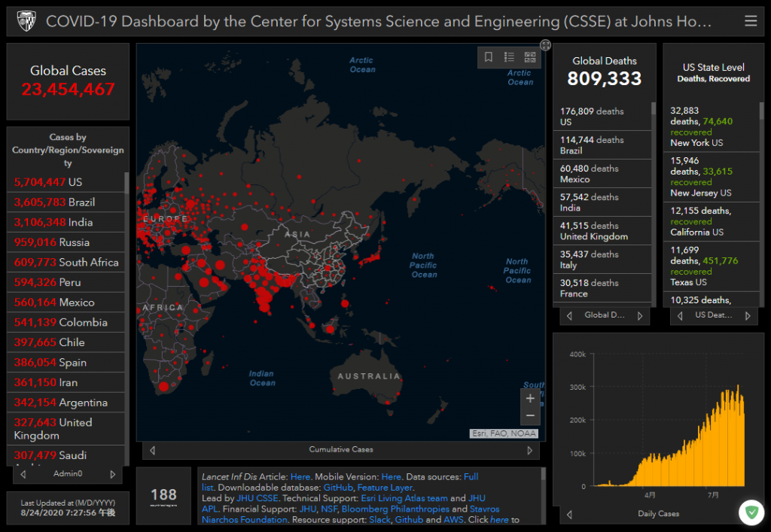
Task: Open the Bloomberg Philanthropies link
Action: click(395, 509)
